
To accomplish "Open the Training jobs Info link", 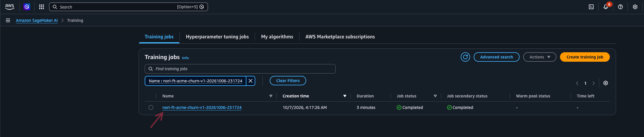I will coord(185,58).
